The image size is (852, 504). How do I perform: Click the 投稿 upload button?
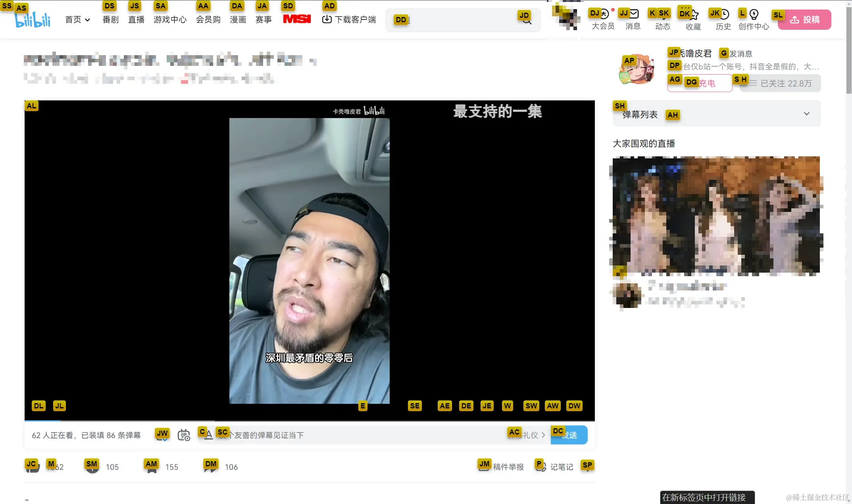click(804, 19)
